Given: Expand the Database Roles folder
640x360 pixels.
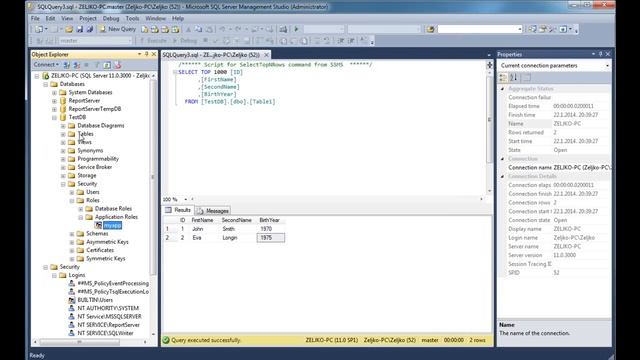Looking at the screenshot, I should [x=81, y=209].
